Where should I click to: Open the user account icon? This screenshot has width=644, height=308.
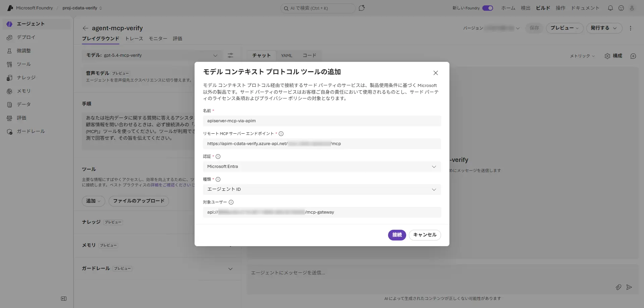coord(632,8)
